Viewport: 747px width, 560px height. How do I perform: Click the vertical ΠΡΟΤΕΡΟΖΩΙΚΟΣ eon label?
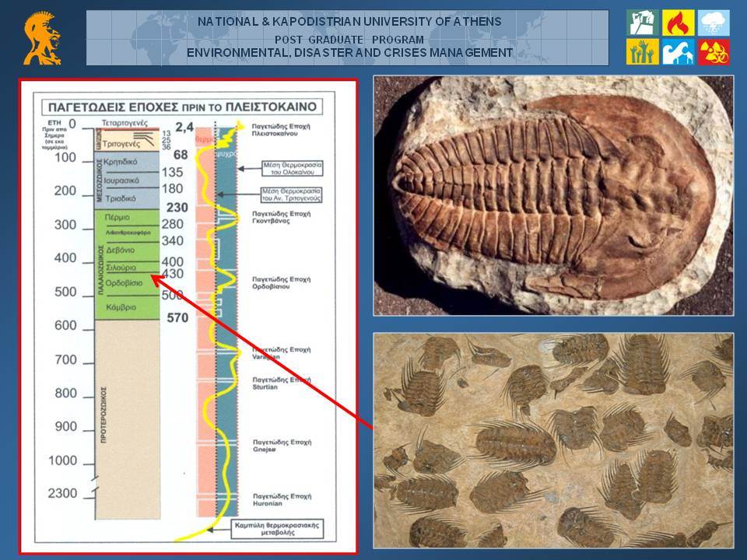(x=103, y=415)
